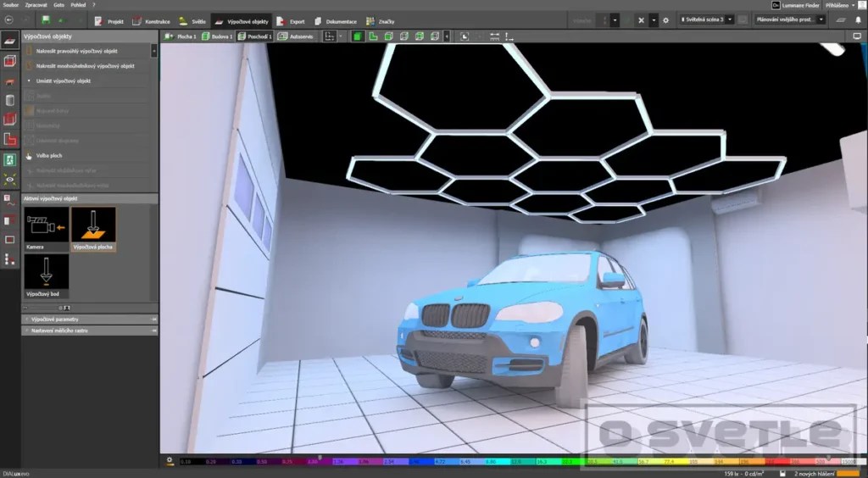Click the monitor display icon top right
868x478 pixels.
(x=857, y=36)
